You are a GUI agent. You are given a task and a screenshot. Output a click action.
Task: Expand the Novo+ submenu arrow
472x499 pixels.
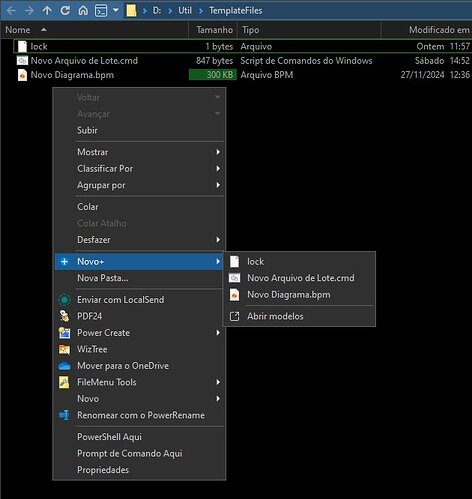pyautogui.click(x=218, y=262)
